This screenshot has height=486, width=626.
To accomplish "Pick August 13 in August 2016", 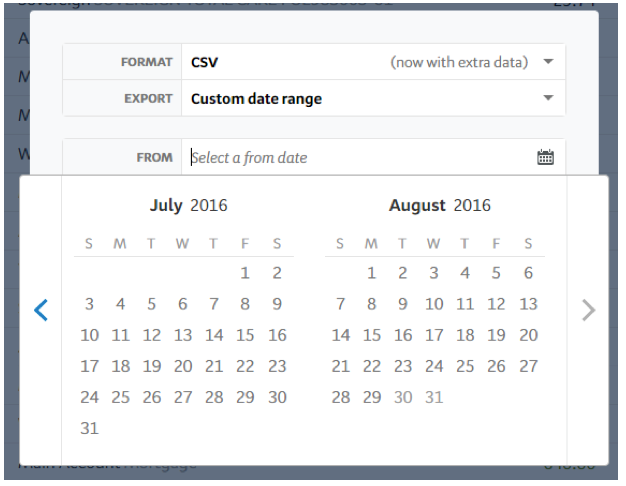I will click(x=528, y=304).
